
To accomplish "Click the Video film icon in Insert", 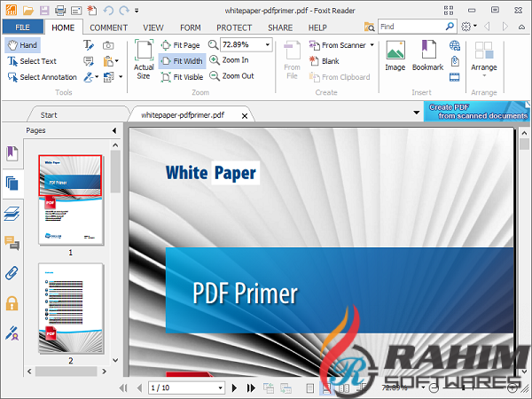I will (455, 77).
